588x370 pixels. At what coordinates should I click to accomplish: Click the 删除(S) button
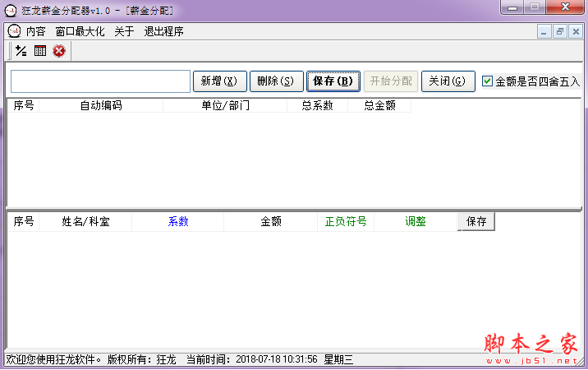277,81
